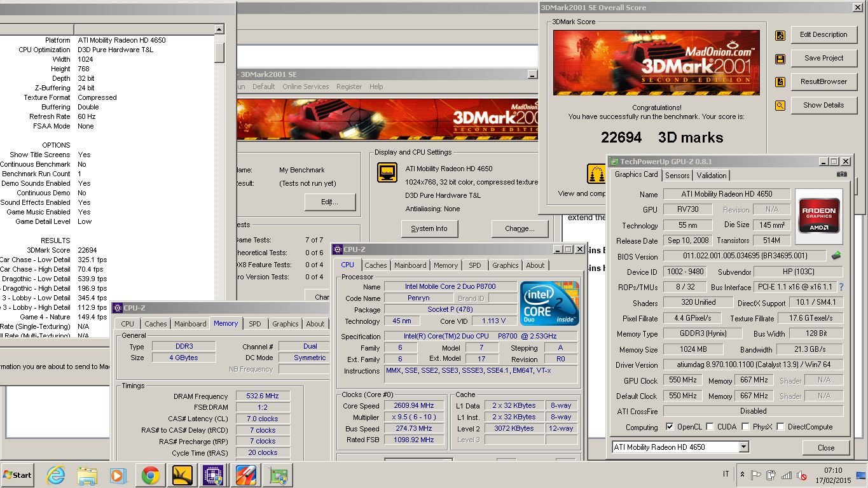Screen dimensions: 868x488
Task: Switch to GPU-Z Sensors tab
Action: point(677,176)
